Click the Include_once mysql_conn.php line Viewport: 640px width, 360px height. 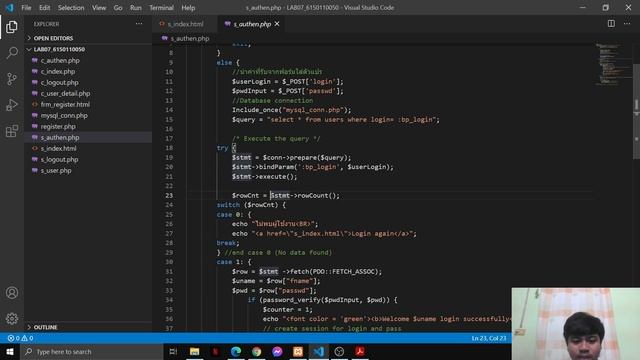291,110
